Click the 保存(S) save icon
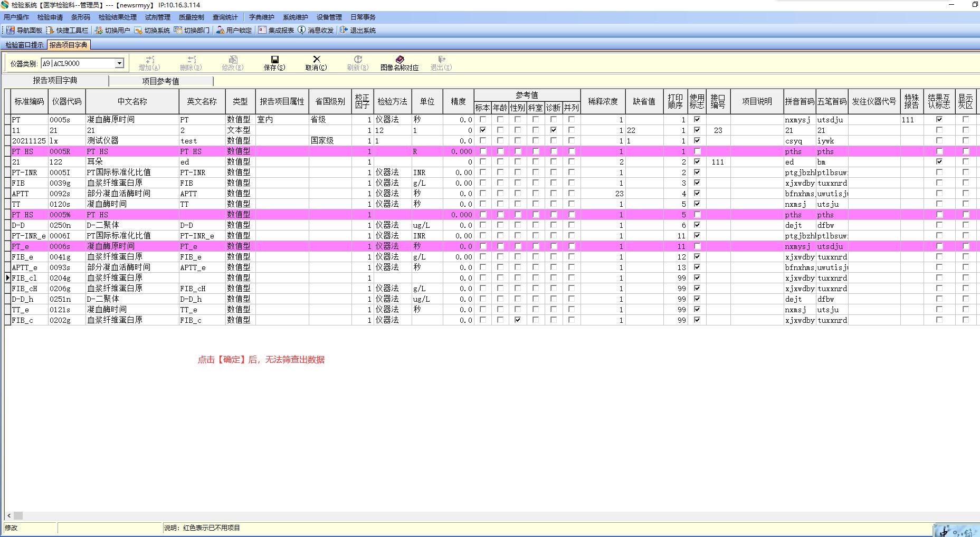The height and width of the screenshot is (537, 980). [274, 59]
